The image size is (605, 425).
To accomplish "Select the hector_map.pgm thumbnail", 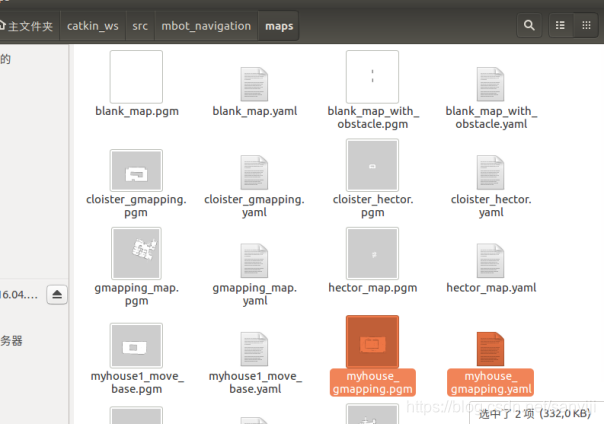I will pyautogui.click(x=372, y=253).
